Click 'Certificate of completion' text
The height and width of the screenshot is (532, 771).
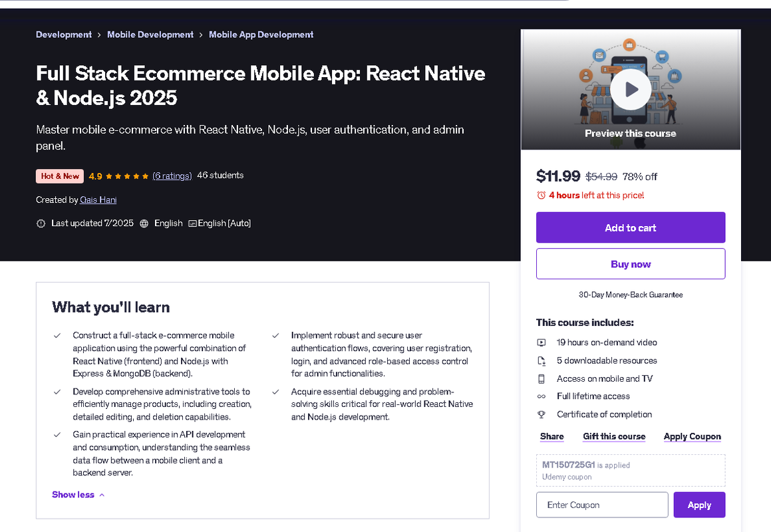(604, 414)
